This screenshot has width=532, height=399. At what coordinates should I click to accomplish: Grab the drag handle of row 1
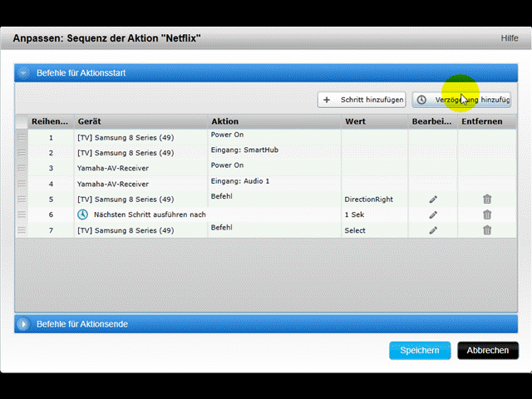[x=22, y=138]
